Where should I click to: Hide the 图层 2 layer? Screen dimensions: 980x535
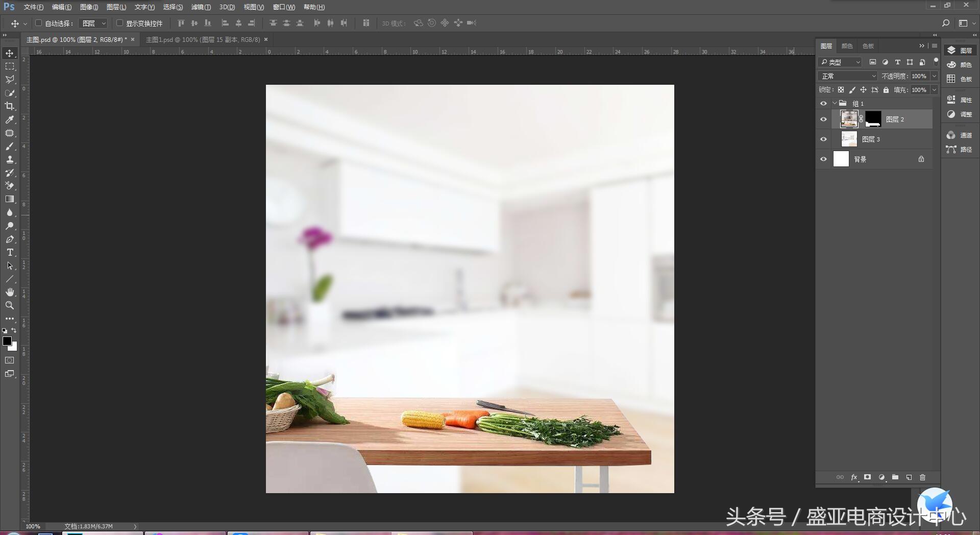[823, 119]
